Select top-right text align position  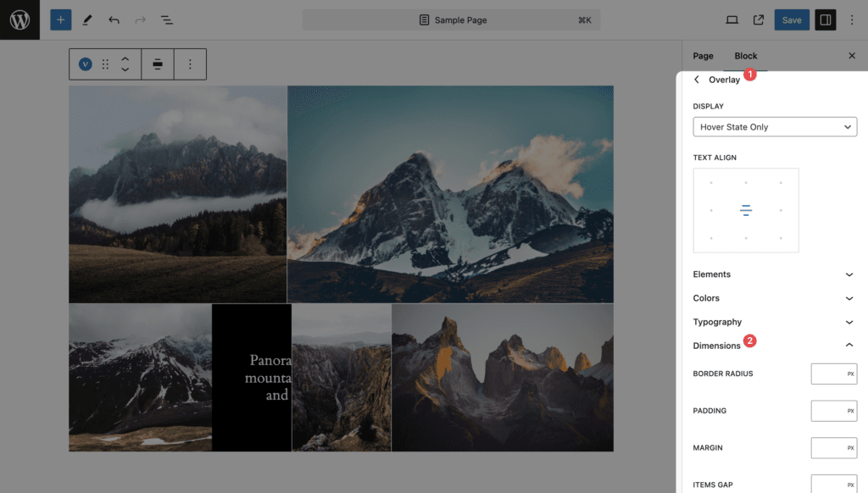[x=781, y=183]
